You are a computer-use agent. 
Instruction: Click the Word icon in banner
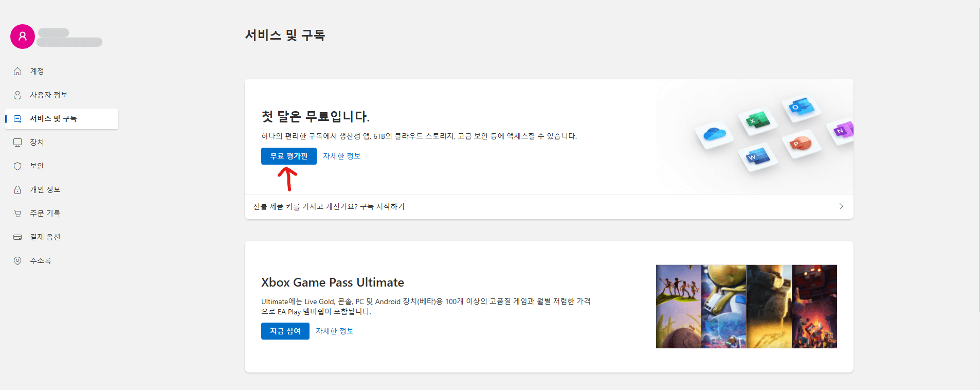click(758, 156)
